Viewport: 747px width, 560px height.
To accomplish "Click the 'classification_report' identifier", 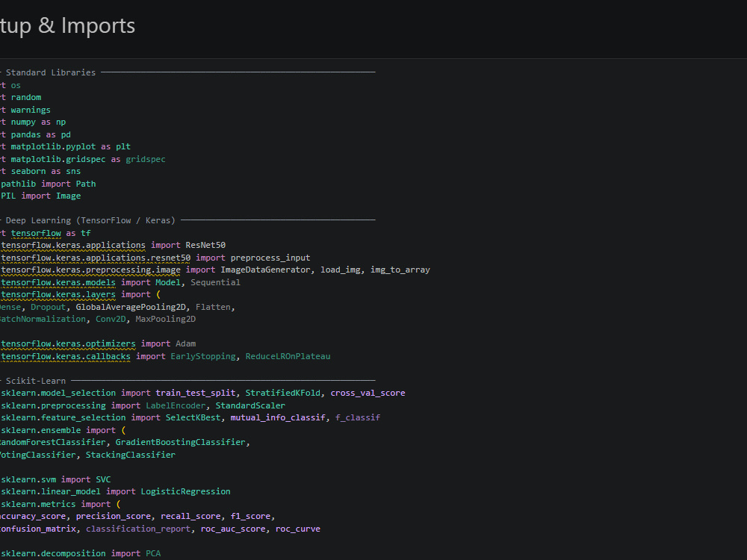I will (138, 529).
